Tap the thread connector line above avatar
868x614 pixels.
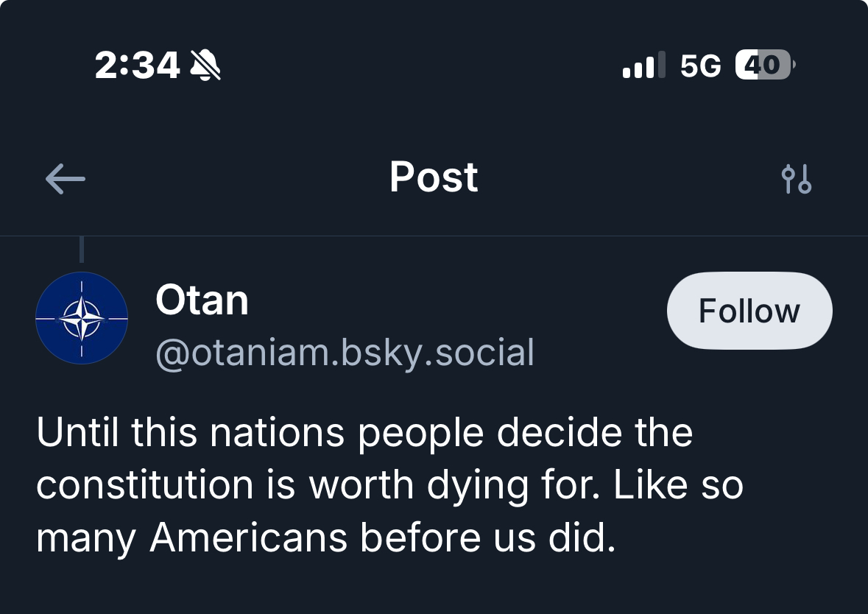point(81,250)
